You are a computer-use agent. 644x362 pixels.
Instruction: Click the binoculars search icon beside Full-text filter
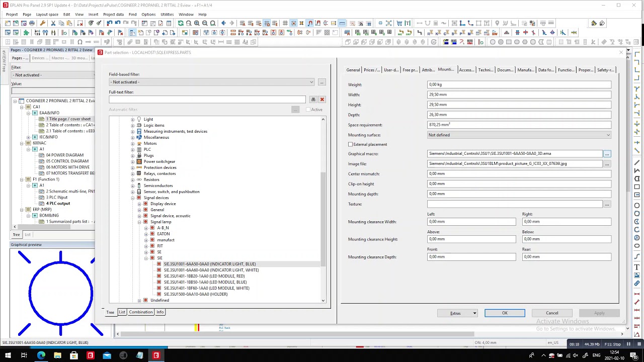tap(313, 100)
